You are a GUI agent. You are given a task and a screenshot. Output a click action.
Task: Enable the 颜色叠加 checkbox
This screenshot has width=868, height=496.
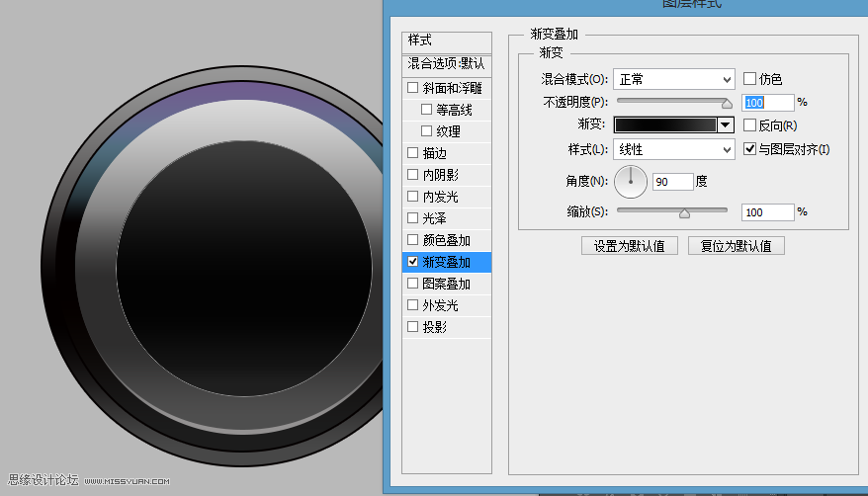412,240
